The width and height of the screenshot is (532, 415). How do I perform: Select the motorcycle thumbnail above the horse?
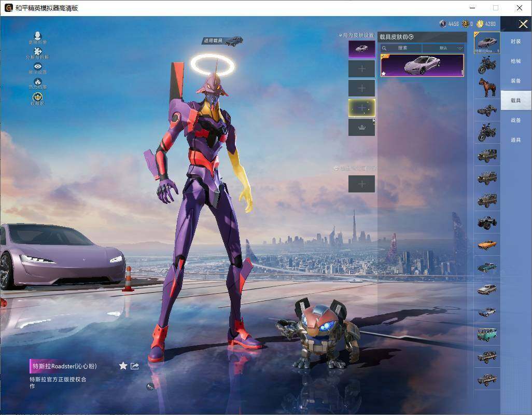pos(487,65)
